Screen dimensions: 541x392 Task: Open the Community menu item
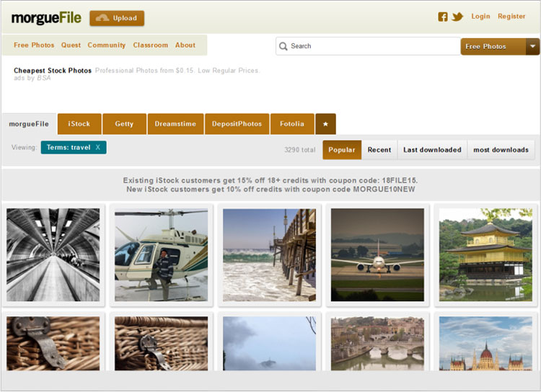click(x=107, y=45)
